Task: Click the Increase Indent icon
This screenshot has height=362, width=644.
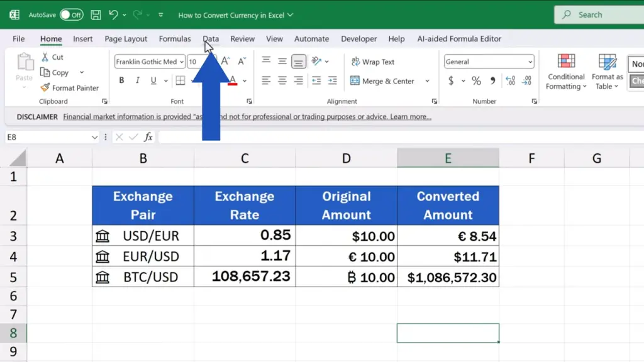Action: (332, 81)
